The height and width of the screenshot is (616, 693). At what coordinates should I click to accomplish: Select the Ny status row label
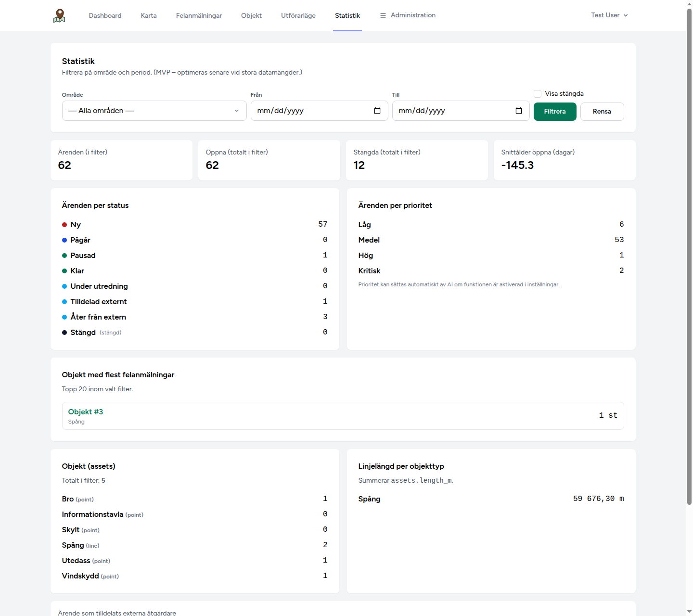tap(76, 225)
